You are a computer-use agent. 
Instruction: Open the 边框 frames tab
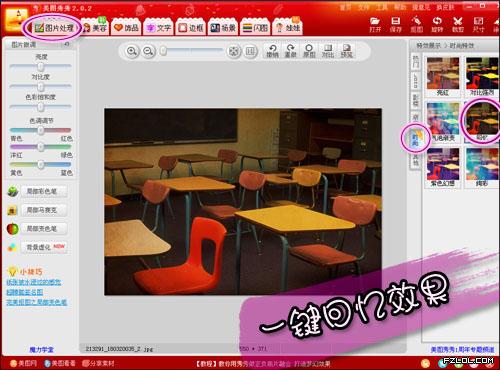191,27
